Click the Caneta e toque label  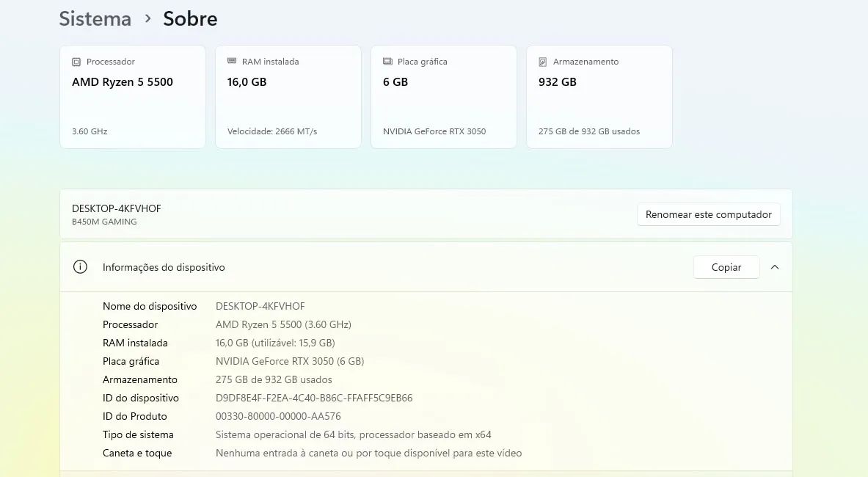point(137,453)
